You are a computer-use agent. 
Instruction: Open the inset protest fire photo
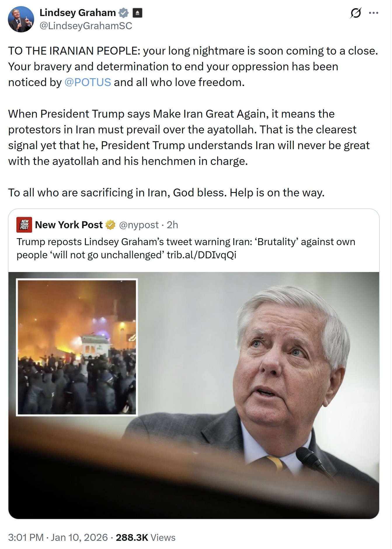pyautogui.click(x=77, y=347)
